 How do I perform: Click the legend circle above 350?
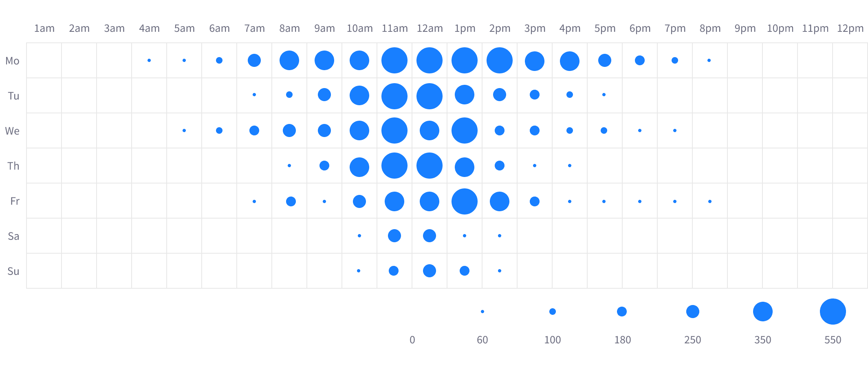(x=762, y=312)
